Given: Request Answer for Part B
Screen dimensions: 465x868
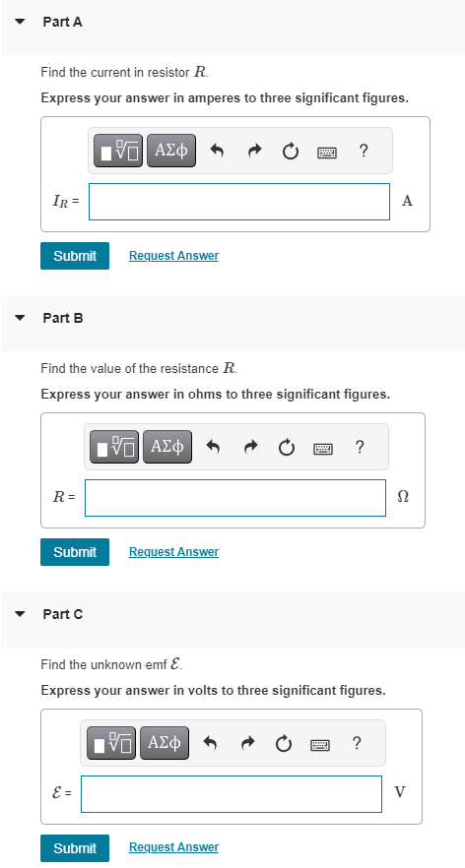Looking at the screenshot, I should tap(174, 552).
